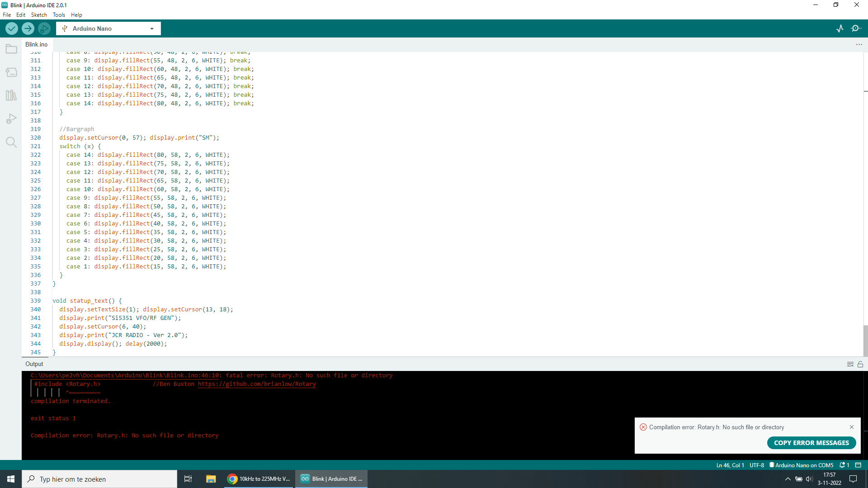The width and height of the screenshot is (868, 488).
Task: Click the Upload arrow button
Action: (28, 28)
